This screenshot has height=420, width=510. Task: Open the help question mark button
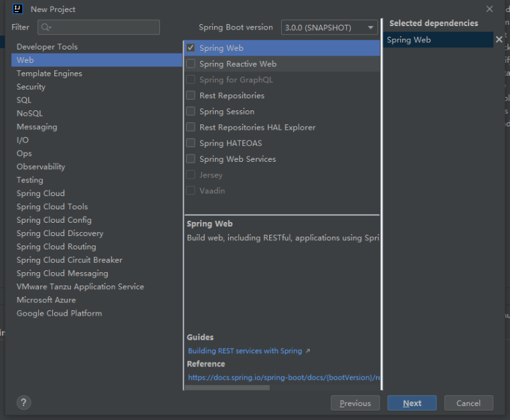pyautogui.click(x=23, y=403)
